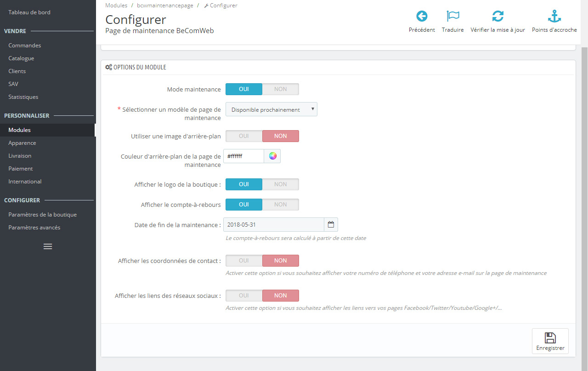Open Paramètres avancés in sidebar
Image resolution: width=588 pixels, height=371 pixels.
pos(34,228)
